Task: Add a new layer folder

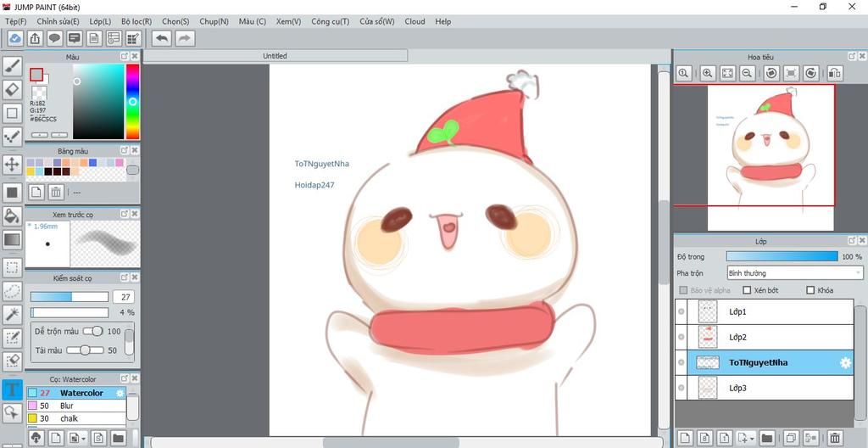Action: point(766,438)
